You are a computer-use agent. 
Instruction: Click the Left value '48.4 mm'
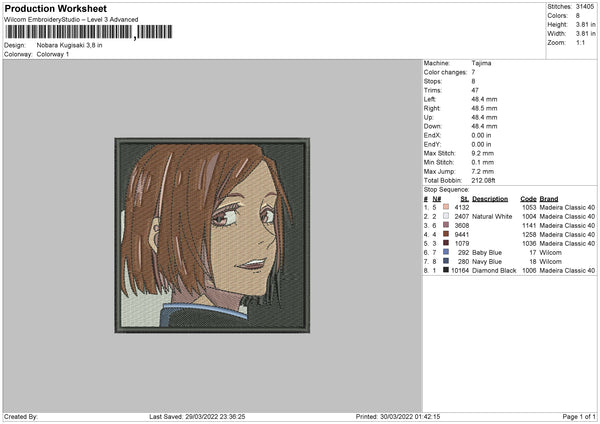pyautogui.click(x=484, y=99)
